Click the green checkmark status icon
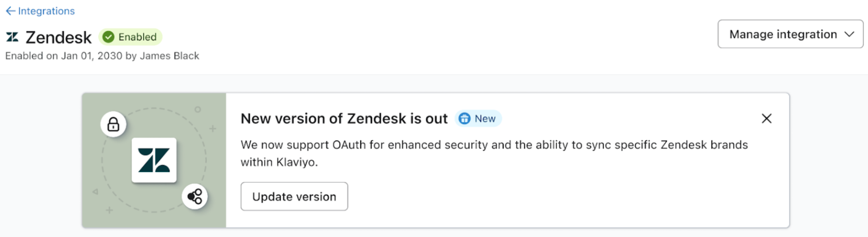Screen dimensions: 868x237 click(108, 37)
